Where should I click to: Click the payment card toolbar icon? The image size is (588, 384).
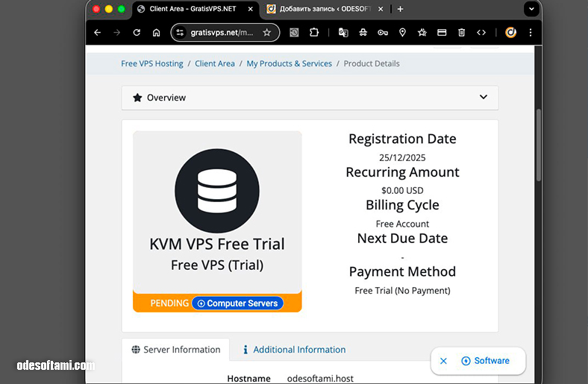point(442,33)
